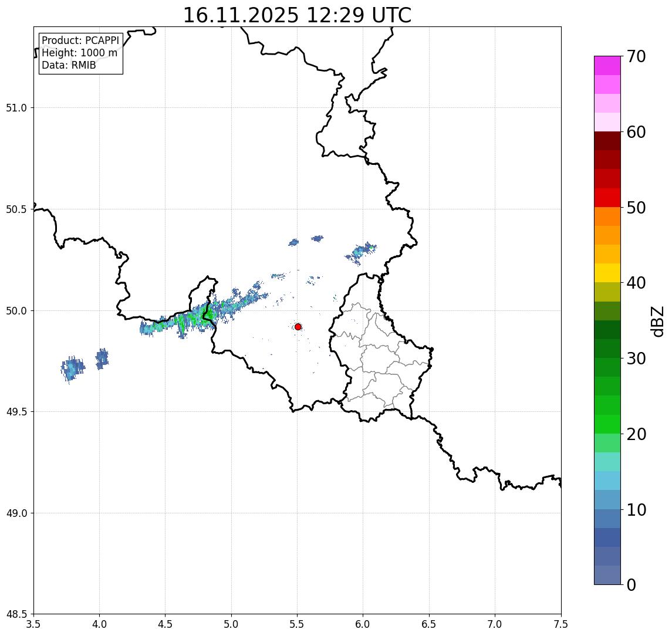Click the latitude label 49.0
The width and height of the screenshot is (672, 636).
tap(16, 513)
